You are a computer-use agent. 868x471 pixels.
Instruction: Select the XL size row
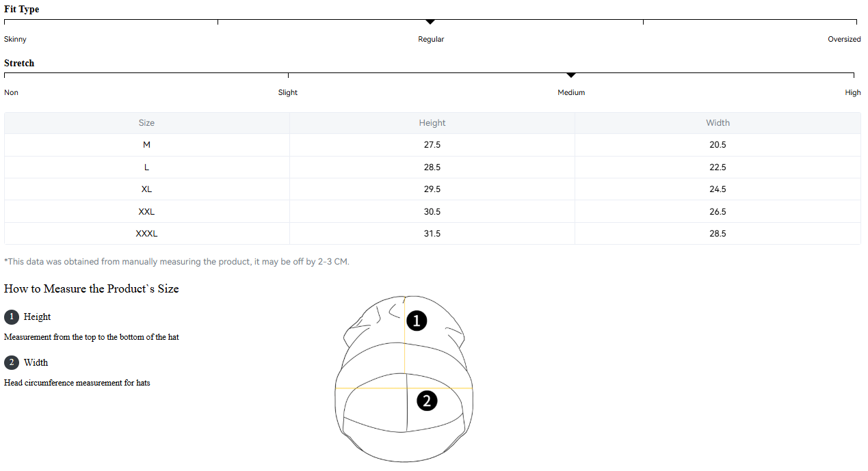coord(146,189)
